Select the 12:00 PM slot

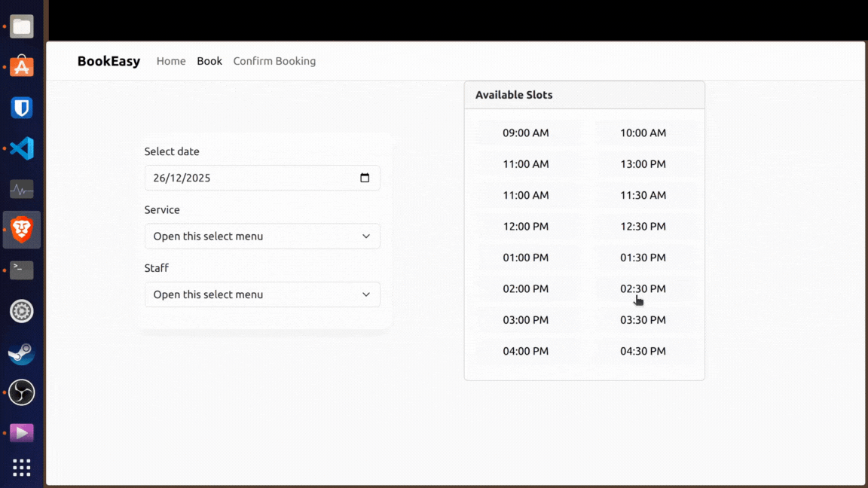tap(526, 226)
